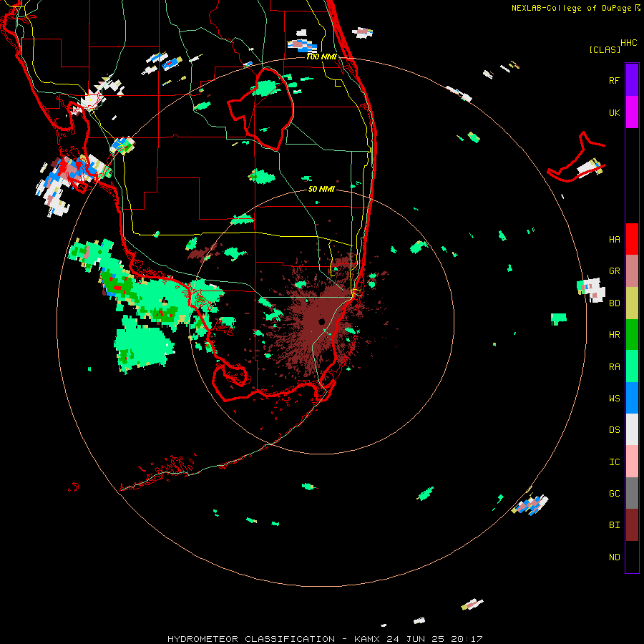Click the WS blue legend swatch

tap(632, 398)
